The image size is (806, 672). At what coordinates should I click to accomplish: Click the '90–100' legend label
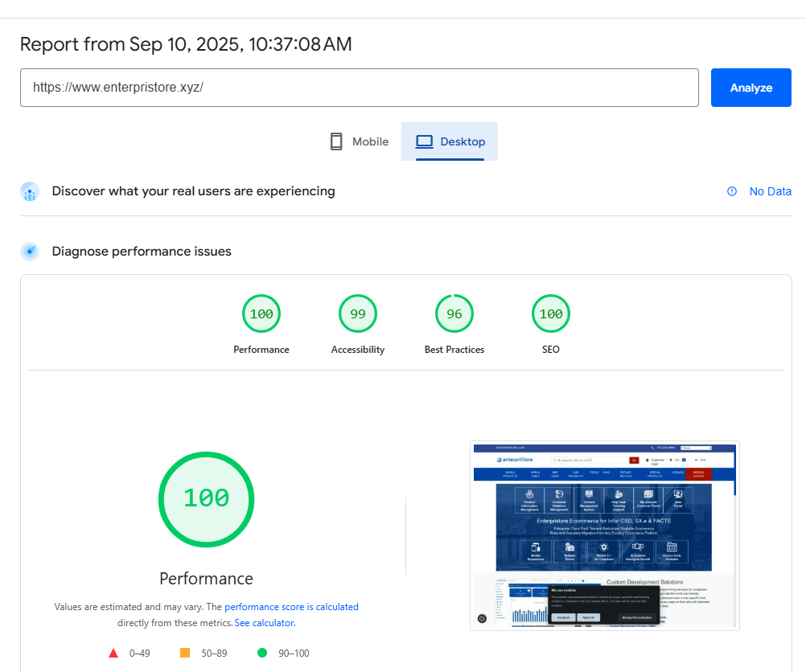coord(294,653)
